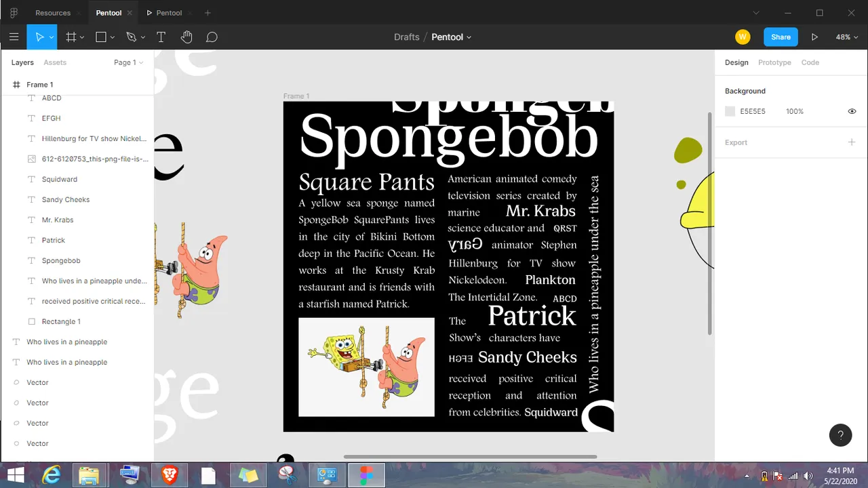Edit E5E5E5 hex color value
Screen dimensions: 868x488
click(x=753, y=111)
